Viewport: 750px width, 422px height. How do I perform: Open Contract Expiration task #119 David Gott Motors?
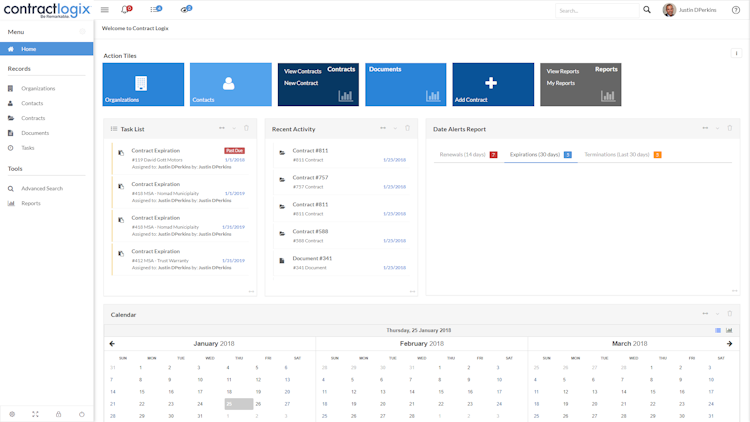pyautogui.click(x=181, y=158)
